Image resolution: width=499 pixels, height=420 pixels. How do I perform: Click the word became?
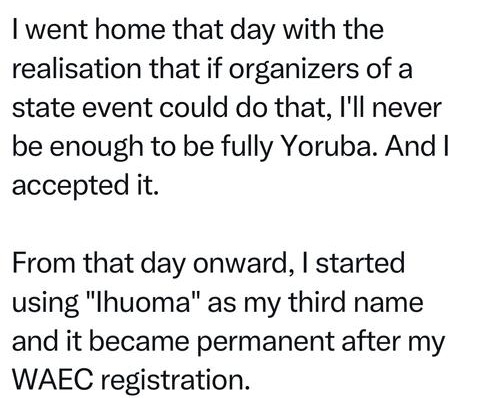point(139,341)
